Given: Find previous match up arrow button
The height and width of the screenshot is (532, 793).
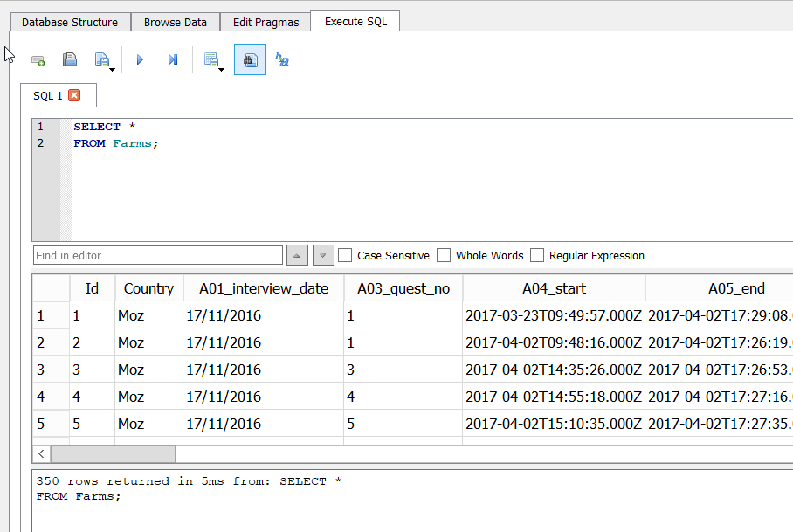Looking at the screenshot, I should click(x=297, y=255).
